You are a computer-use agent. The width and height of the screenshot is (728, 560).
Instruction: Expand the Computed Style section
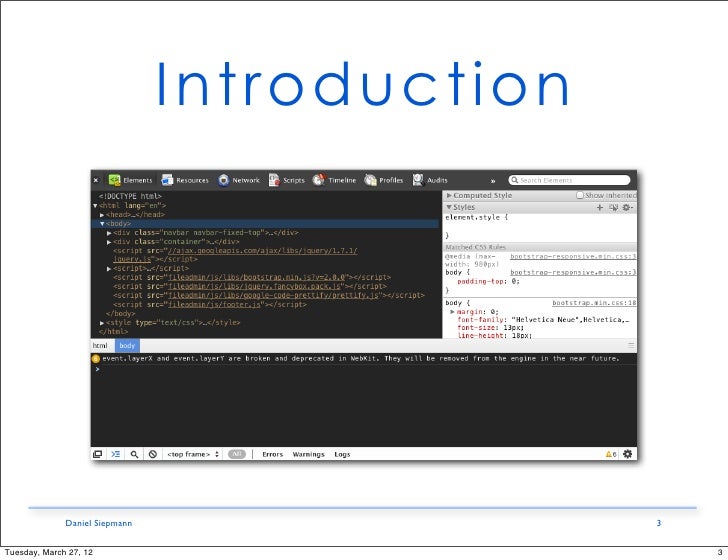tap(449, 195)
